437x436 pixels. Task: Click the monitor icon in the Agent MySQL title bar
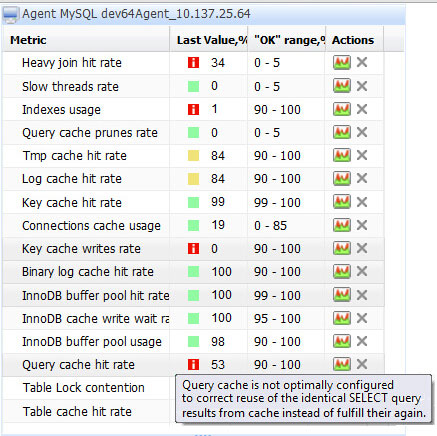(x=10, y=15)
